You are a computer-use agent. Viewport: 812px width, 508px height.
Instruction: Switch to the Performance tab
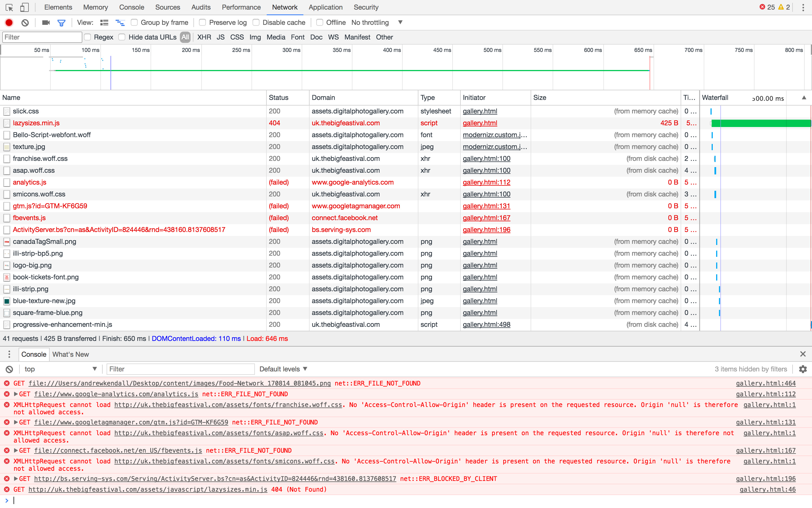(241, 7)
